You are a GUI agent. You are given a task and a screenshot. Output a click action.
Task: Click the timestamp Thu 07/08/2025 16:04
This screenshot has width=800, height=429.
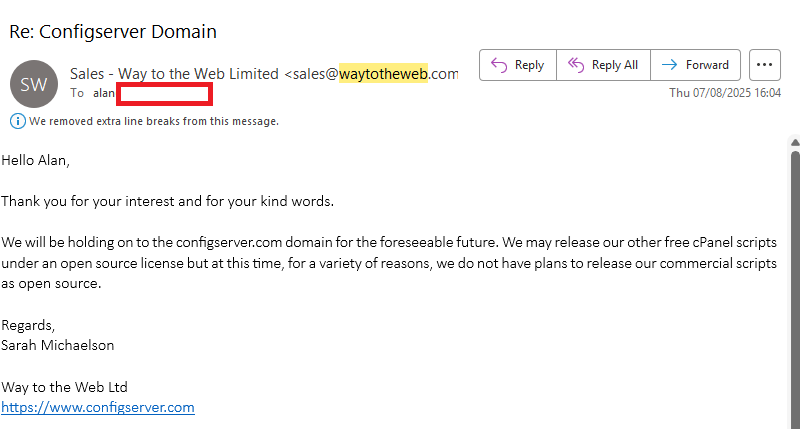coord(725,92)
